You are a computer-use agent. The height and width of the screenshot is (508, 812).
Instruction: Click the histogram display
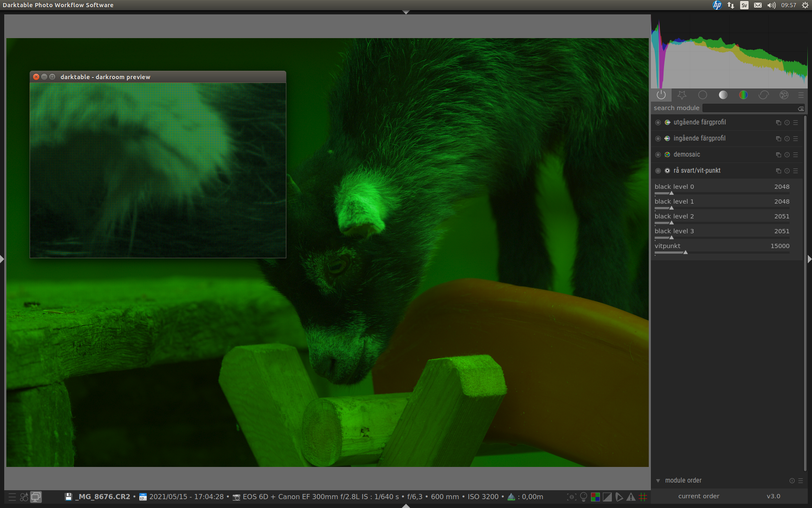click(x=730, y=52)
